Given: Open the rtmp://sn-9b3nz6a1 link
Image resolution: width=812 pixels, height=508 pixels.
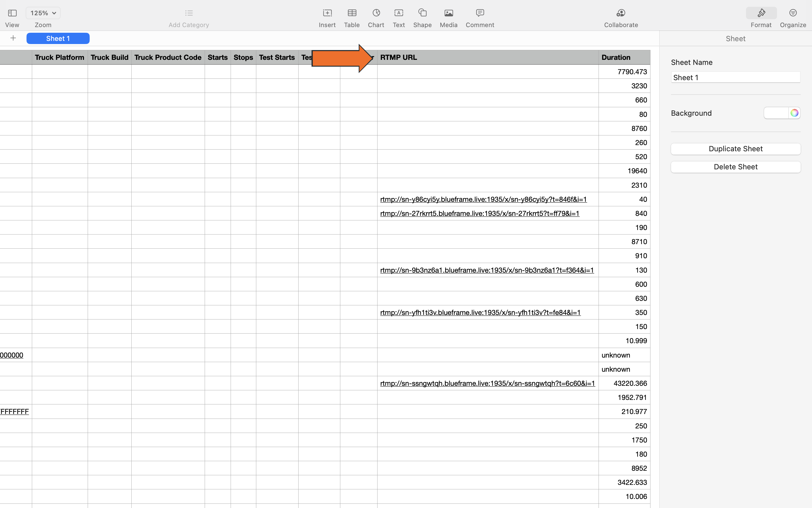Looking at the screenshot, I should 487,270.
